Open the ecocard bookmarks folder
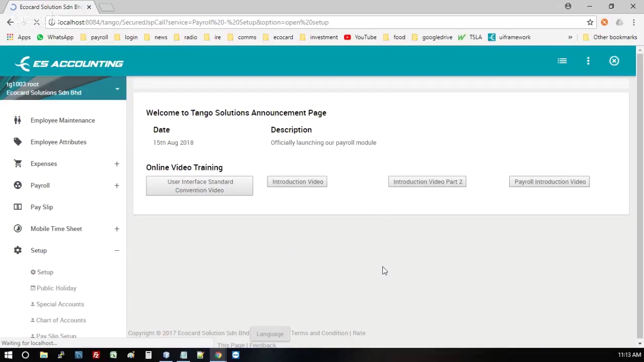Screen dimensions: 644x362 click(278, 37)
